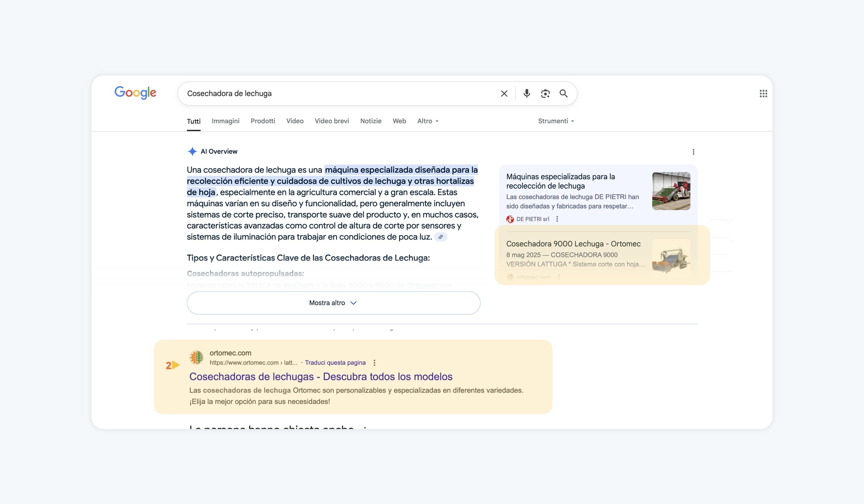Click the AI Overview label text
Image resolution: width=864 pixels, height=504 pixels.
(219, 151)
